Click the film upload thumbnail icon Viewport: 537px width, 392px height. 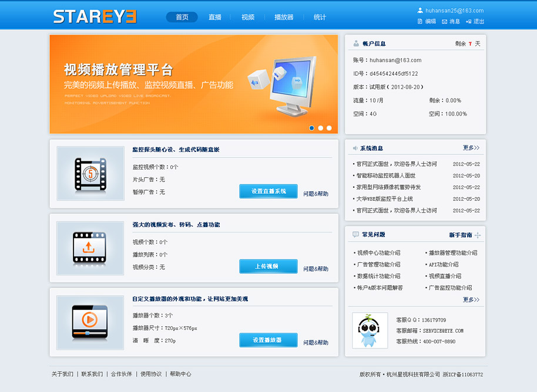pos(90,248)
